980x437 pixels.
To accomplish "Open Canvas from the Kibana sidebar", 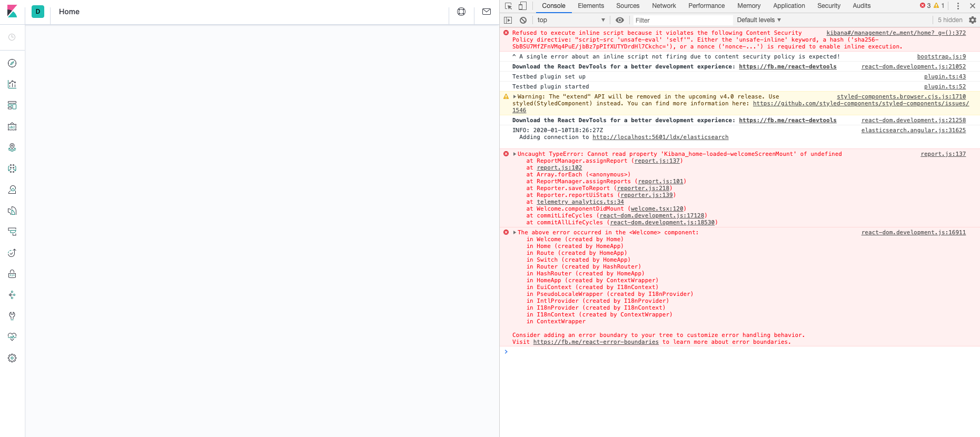I will (x=12, y=126).
